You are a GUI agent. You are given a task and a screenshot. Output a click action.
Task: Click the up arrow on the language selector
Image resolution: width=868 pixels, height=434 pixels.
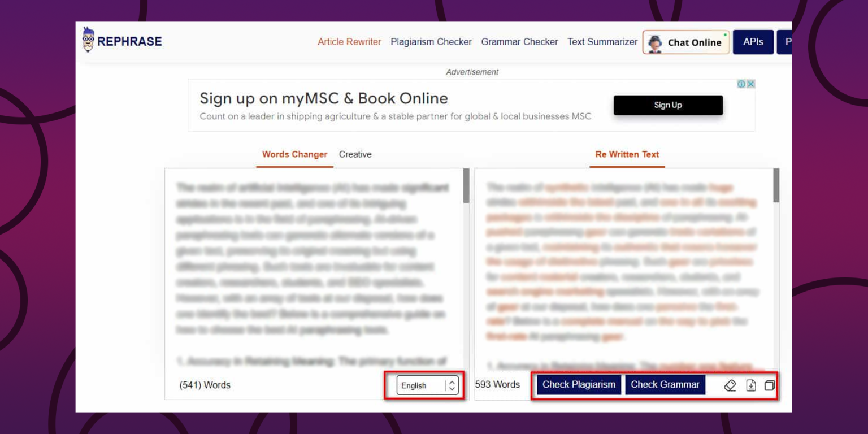point(452,383)
